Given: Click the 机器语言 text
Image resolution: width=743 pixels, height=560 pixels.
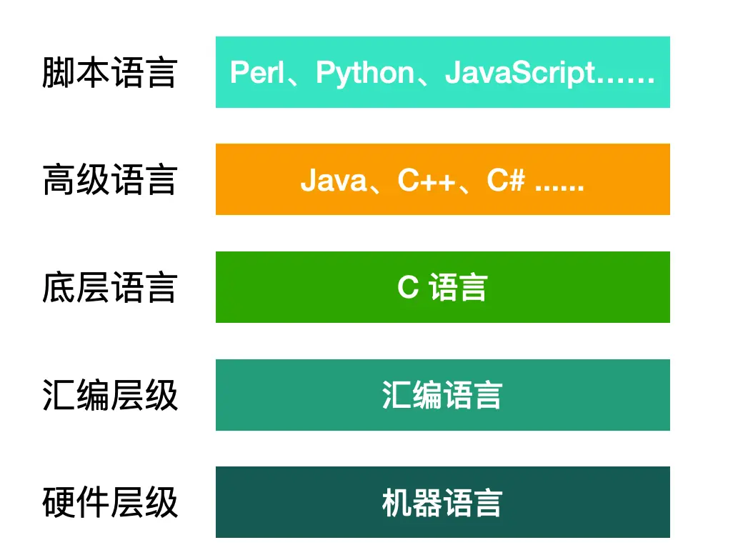Looking at the screenshot, I should (442, 502).
